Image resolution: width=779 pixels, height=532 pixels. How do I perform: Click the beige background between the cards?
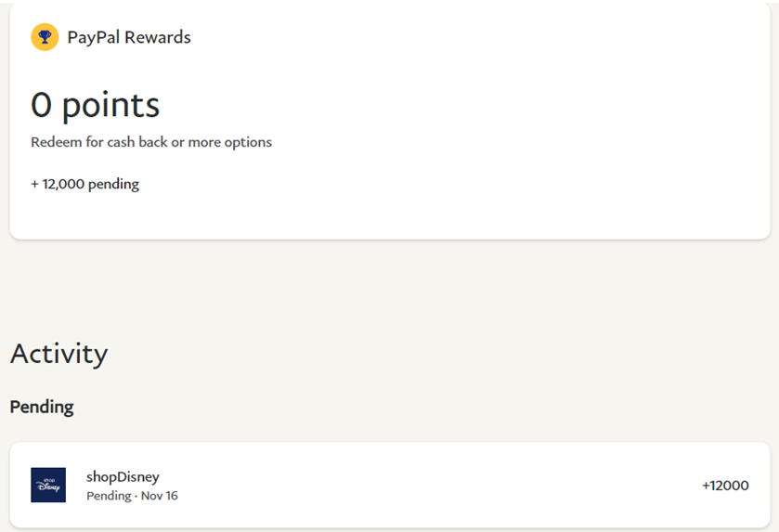click(390, 288)
